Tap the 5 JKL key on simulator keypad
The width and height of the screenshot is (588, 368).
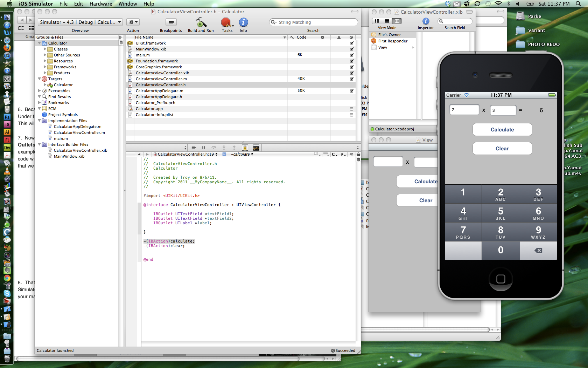click(x=500, y=213)
